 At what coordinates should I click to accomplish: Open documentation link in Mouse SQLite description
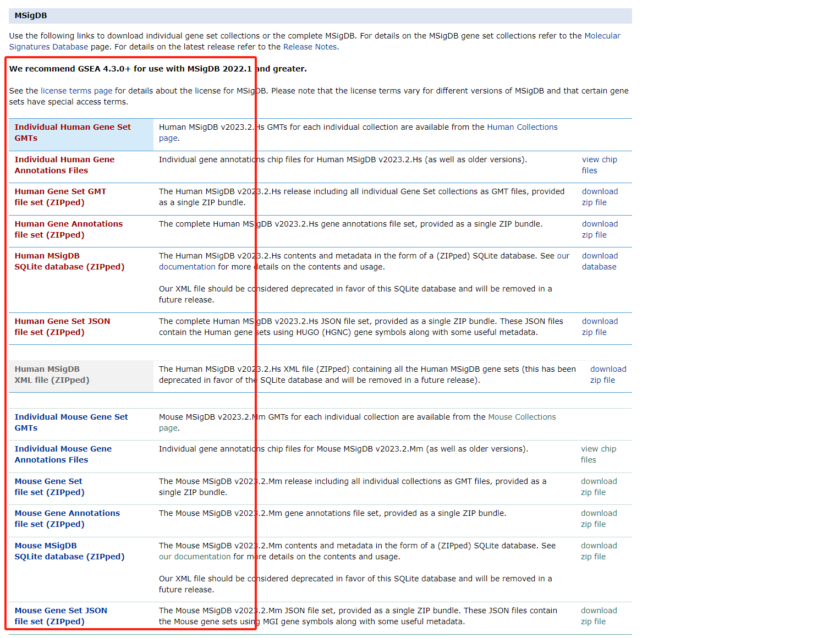point(195,557)
